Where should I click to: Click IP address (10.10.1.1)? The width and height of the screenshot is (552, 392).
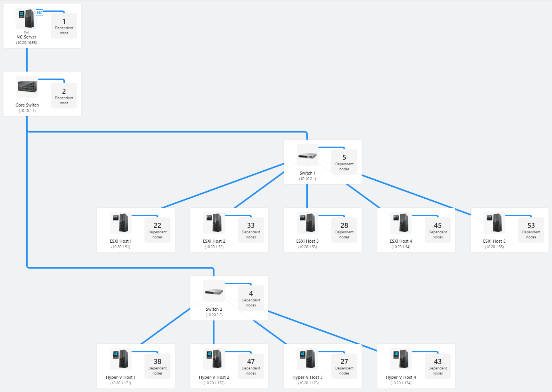coord(27,111)
